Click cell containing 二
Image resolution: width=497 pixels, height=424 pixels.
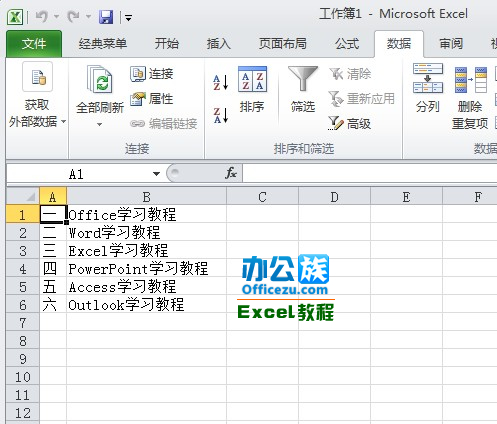tap(53, 233)
